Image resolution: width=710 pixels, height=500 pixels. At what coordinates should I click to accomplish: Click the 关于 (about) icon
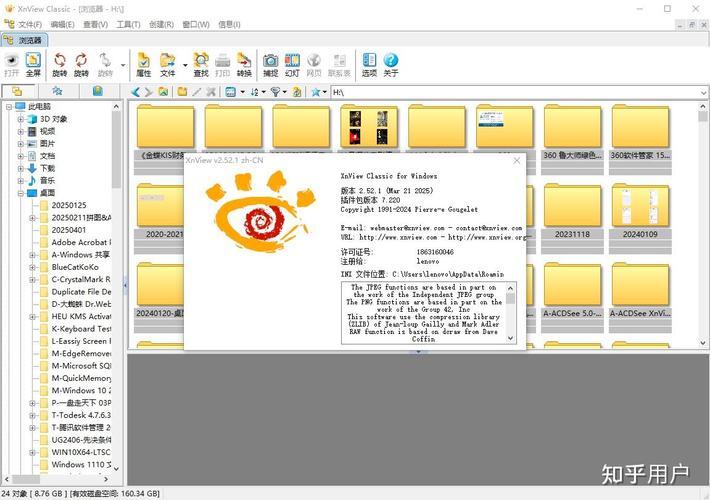[x=390, y=64]
